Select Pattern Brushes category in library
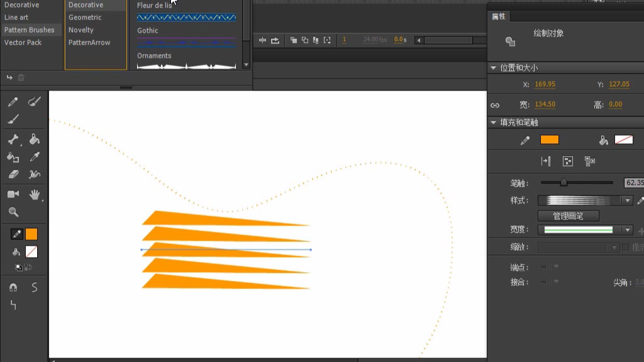This screenshot has height=362, width=644. click(30, 30)
